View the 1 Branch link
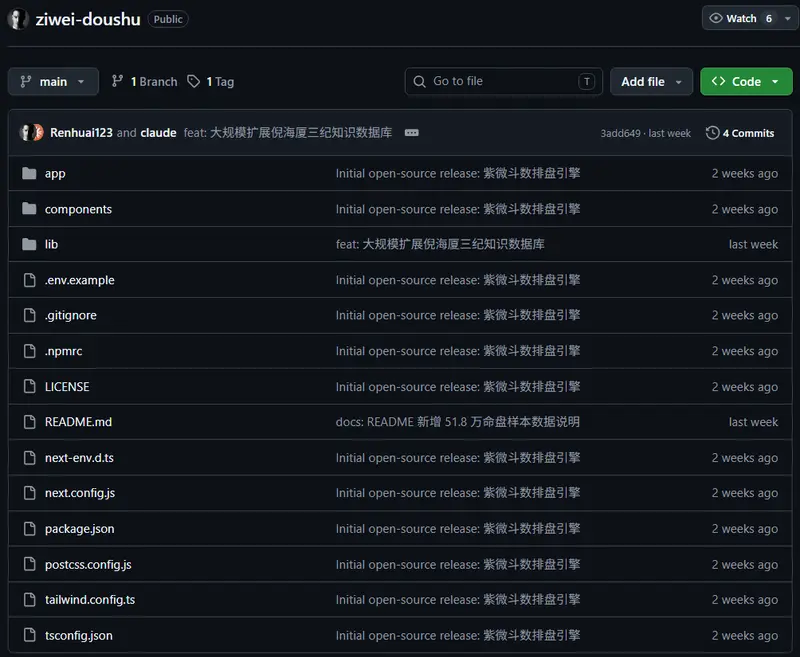 144,82
